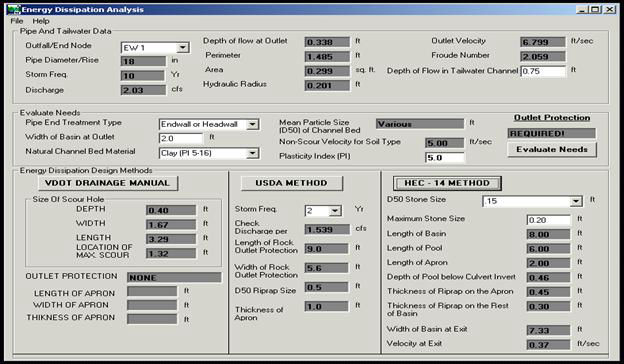
Task: Click the Froude Number value 2.059
Action: (x=542, y=56)
